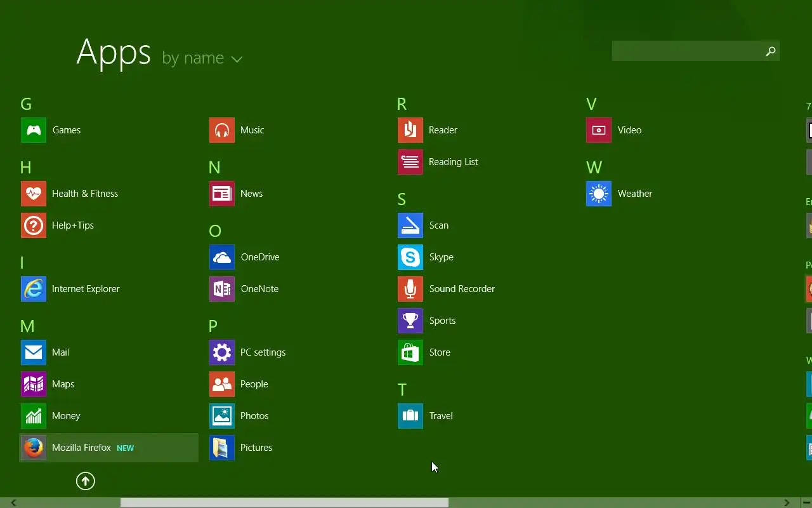
Task: Select the letter N group header
Action: click(214, 168)
